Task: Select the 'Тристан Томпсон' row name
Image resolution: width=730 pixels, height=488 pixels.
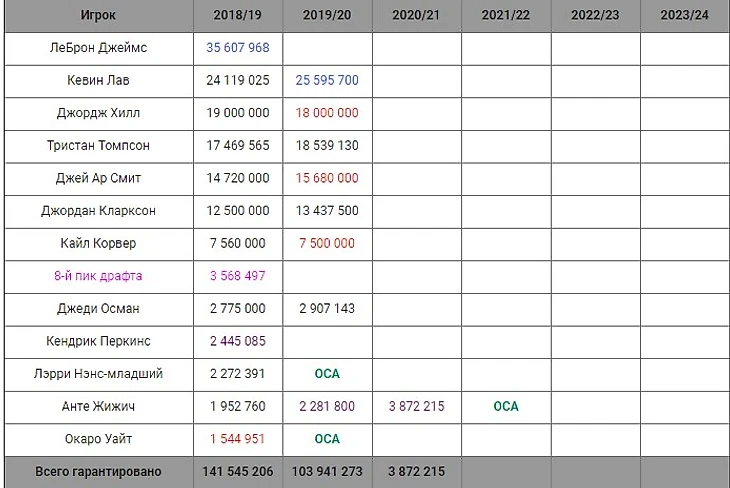Action: [x=98, y=145]
